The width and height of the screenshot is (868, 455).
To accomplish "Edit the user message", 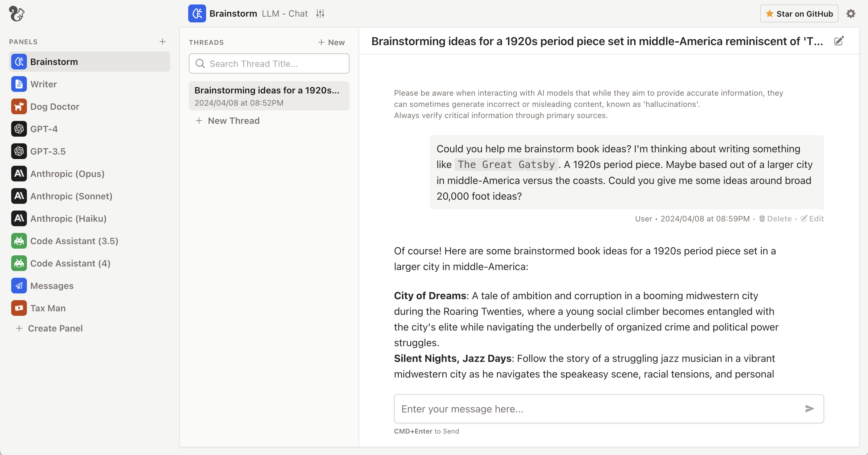I will click(812, 219).
